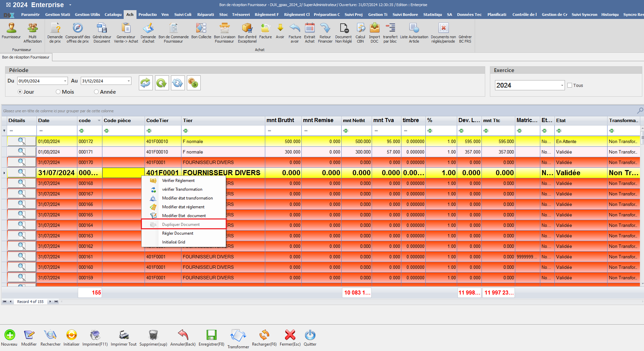The width and height of the screenshot is (644, 351).
Task: Open Bon Collecte icon
Action: coord(201,30)
